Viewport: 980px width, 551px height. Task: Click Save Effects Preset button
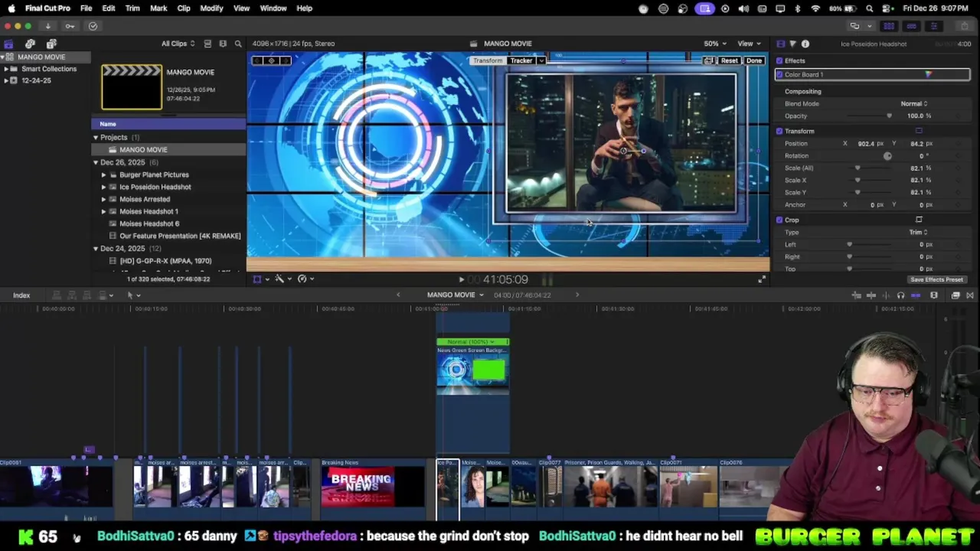point(936,279)
